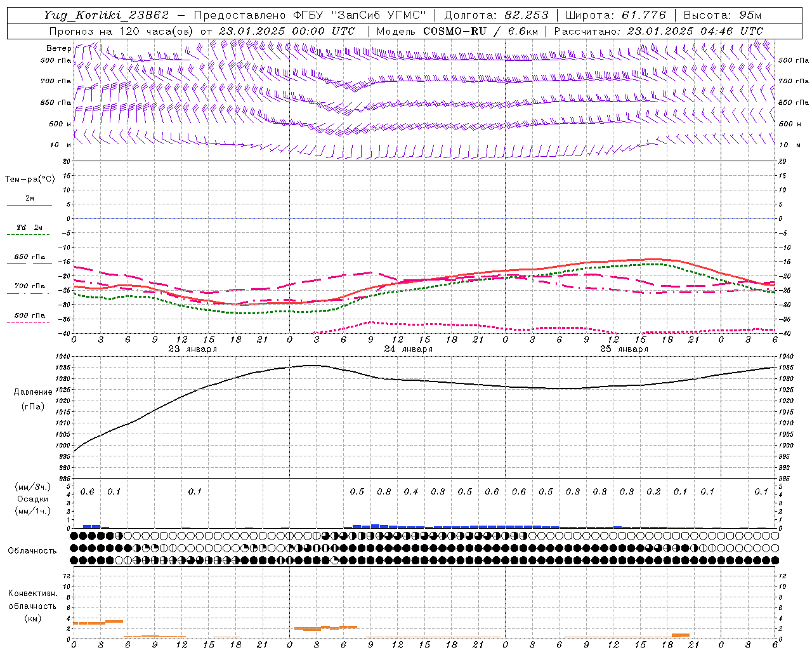The width and height of the screenshot is (812, 650).
Task: Click the 0.2 precipitation value
Action: [653, 492]
